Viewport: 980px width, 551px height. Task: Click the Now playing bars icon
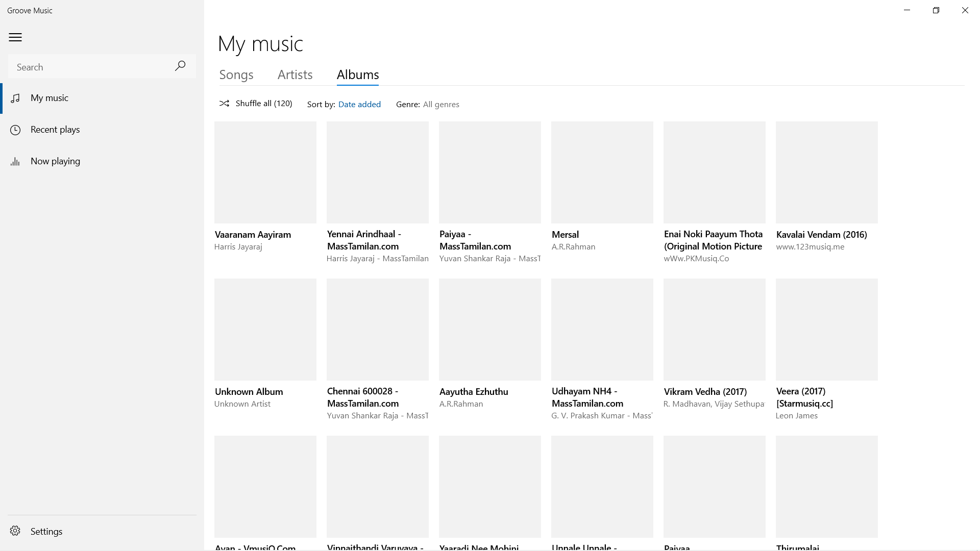pos(15,161)
